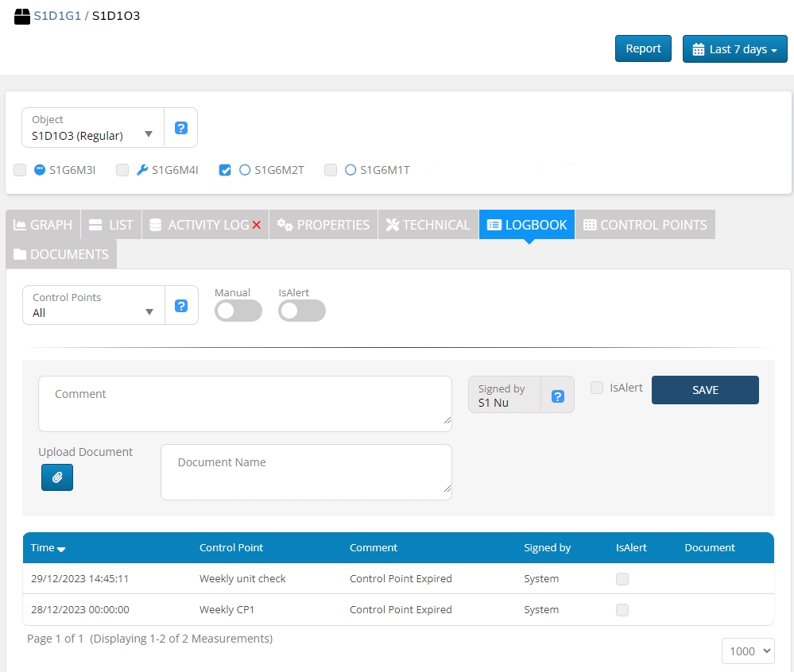Click into the Comment text field

[245, 404]
